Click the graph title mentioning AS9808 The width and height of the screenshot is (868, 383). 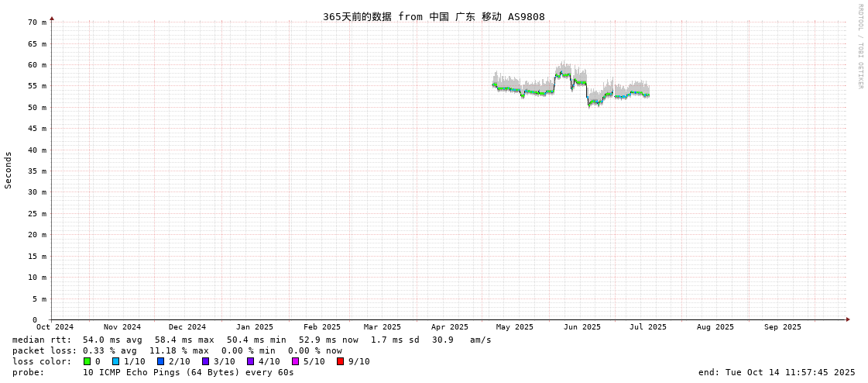click(x=434, y=16)
